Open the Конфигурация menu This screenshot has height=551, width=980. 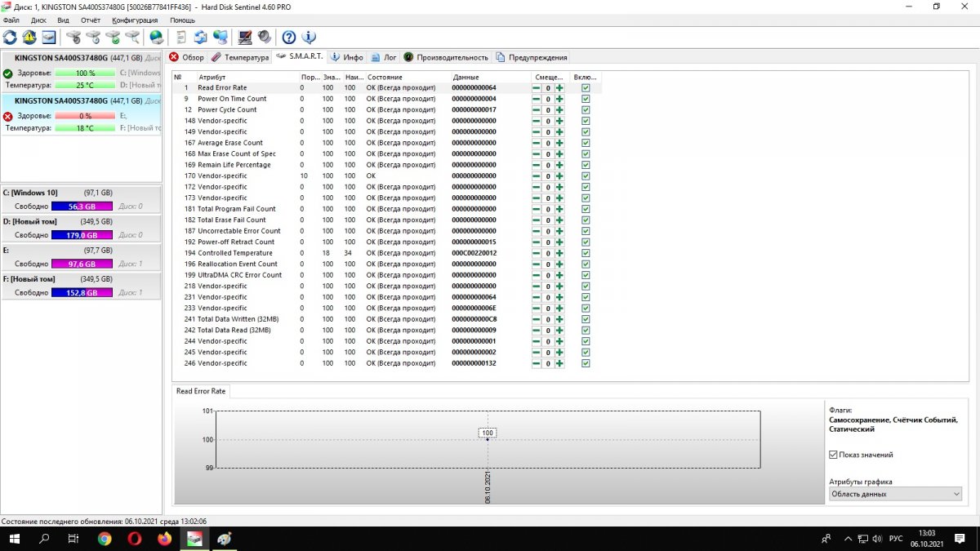point(135,20)
